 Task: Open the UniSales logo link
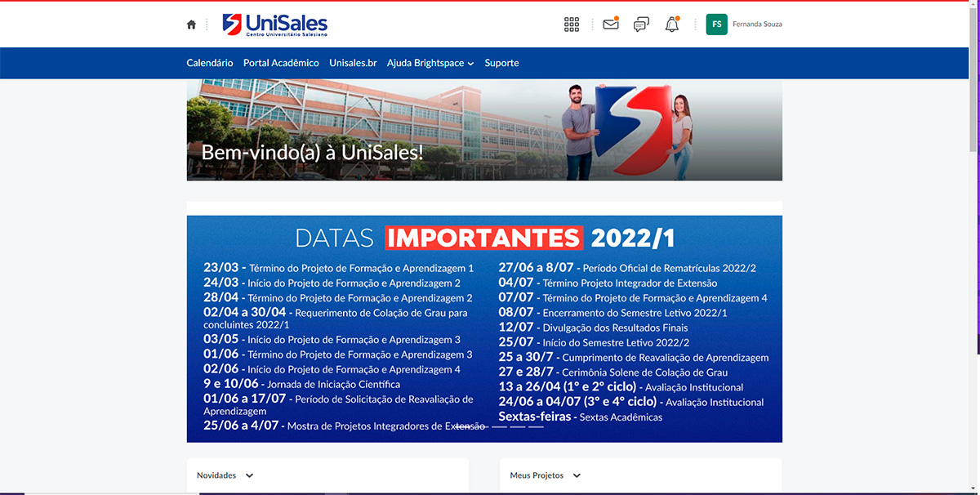coord(274,25)
